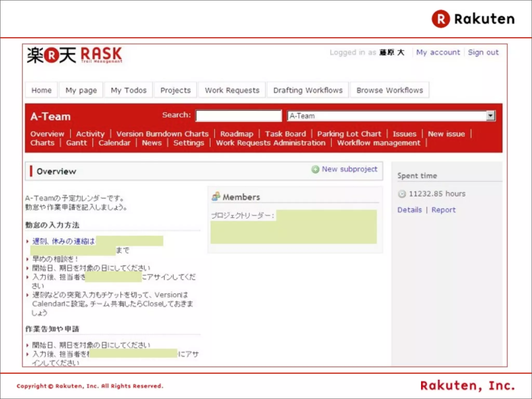The width and height of the screenshot is (532, 399).
Task: Click the Rakuten R logo at top right
Action: tap(441, 19)
